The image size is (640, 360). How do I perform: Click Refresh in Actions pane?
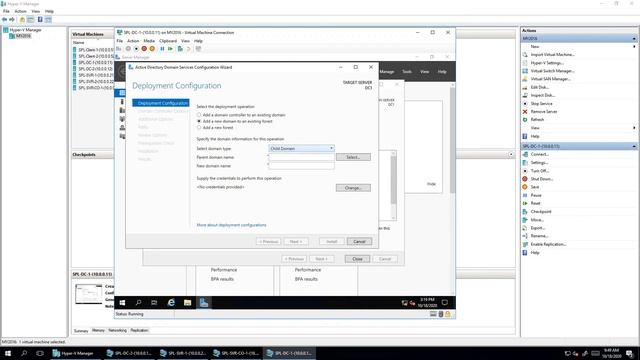click(537, 120)
